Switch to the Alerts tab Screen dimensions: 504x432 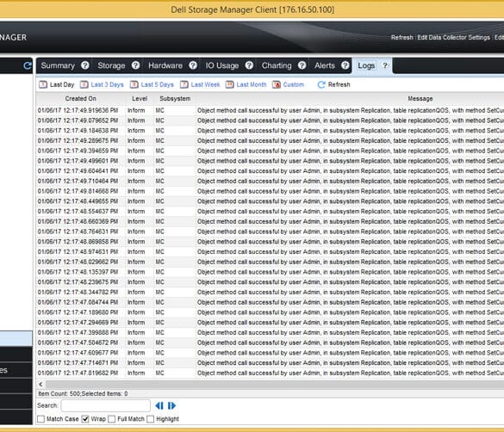[325, 65]
